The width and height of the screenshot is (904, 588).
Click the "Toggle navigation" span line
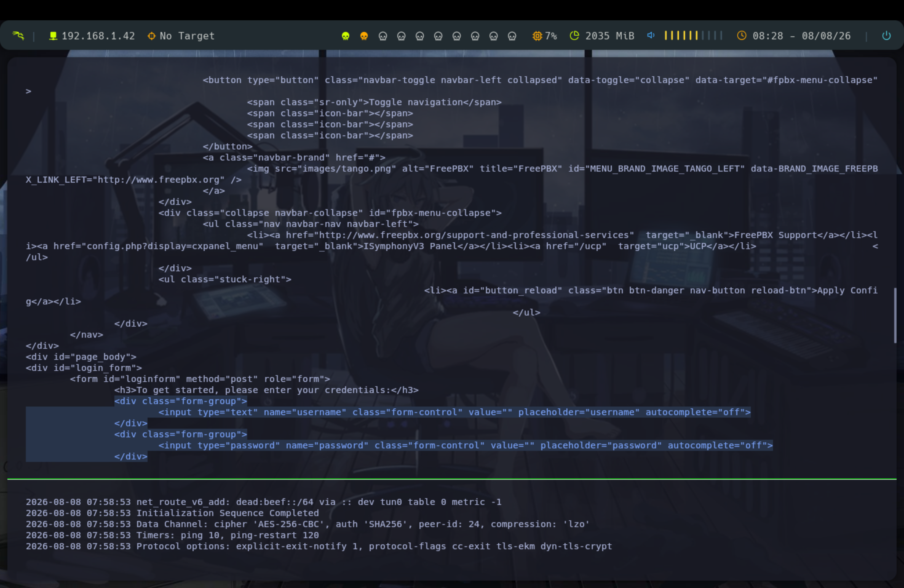(374, 102)
